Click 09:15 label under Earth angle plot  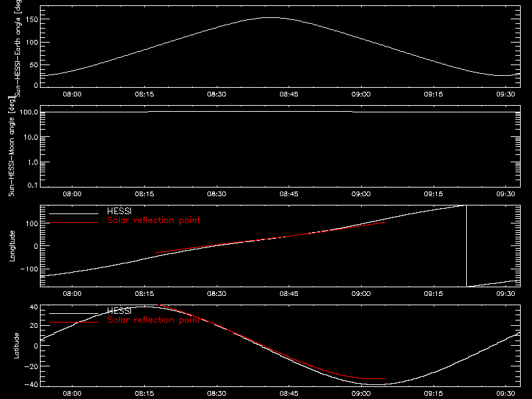(434, 94)
